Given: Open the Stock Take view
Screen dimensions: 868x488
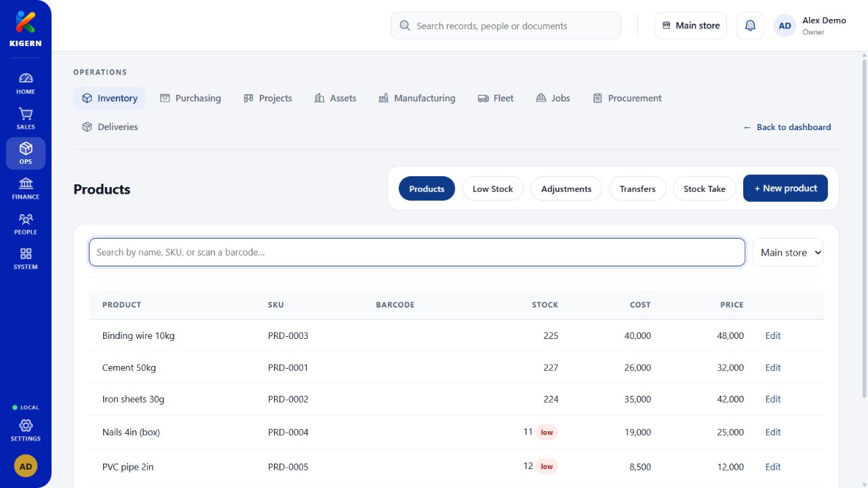Looking at the screenshot, I should (x=705, y=188).
